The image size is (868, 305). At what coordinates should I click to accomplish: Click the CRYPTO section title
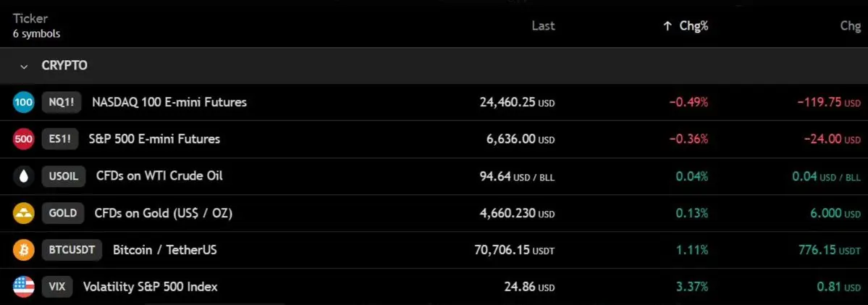tap(64, 66)
